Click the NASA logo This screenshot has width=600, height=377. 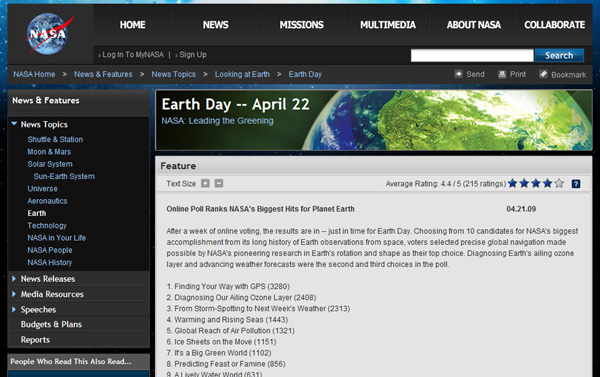tap(49, 34)
